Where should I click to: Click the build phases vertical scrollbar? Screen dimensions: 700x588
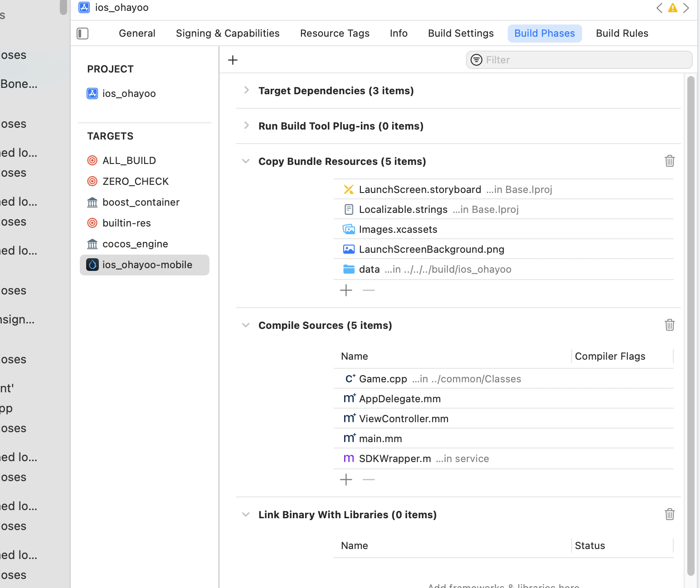(690, 317)
